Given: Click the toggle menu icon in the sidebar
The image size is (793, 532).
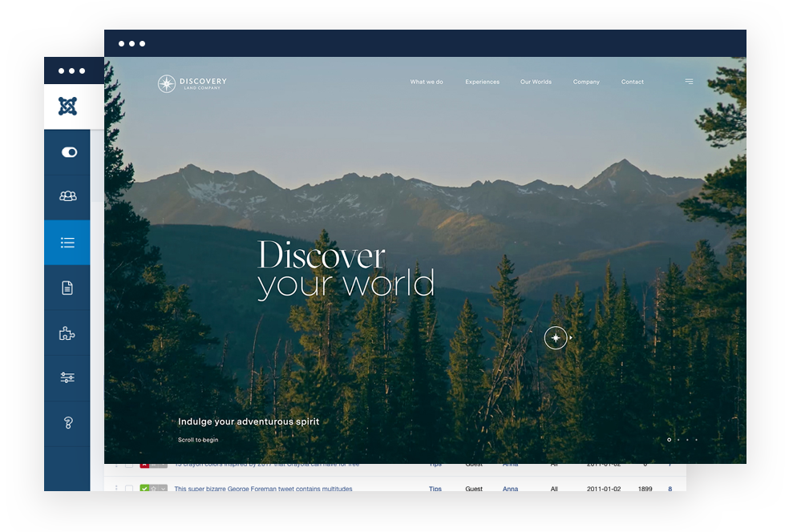Looking at the screenshot, I should point(69,152).
